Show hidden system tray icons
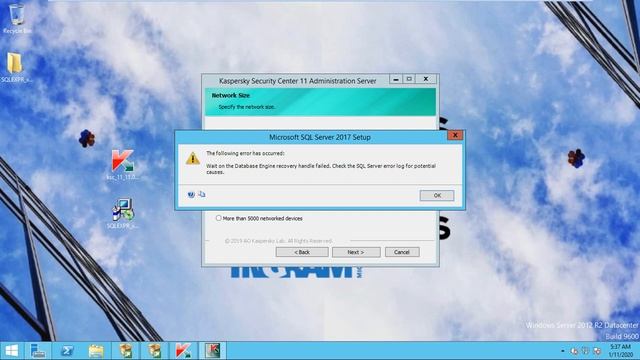Image resolution: width=640 pixels, height=360 pixels. click(x=562, y=351)
